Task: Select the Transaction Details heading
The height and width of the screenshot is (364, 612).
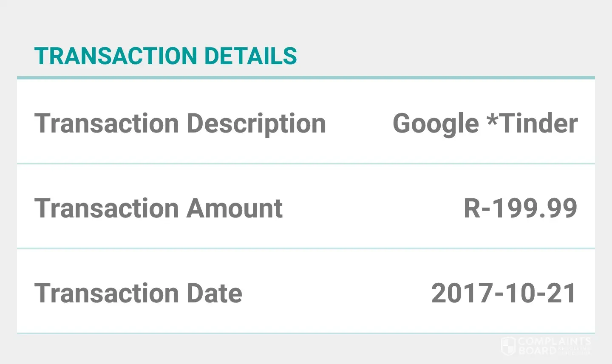Action: pos(165,56)
